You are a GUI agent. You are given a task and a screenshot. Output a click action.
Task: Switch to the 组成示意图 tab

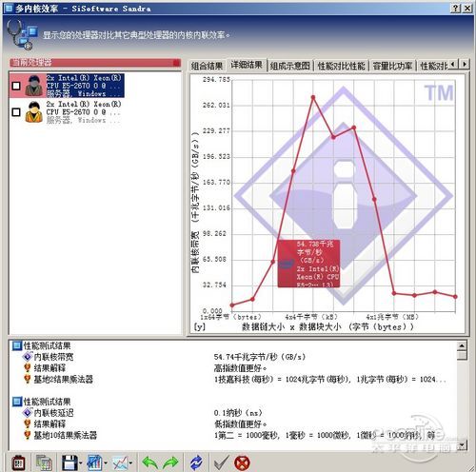coord(290,66)
